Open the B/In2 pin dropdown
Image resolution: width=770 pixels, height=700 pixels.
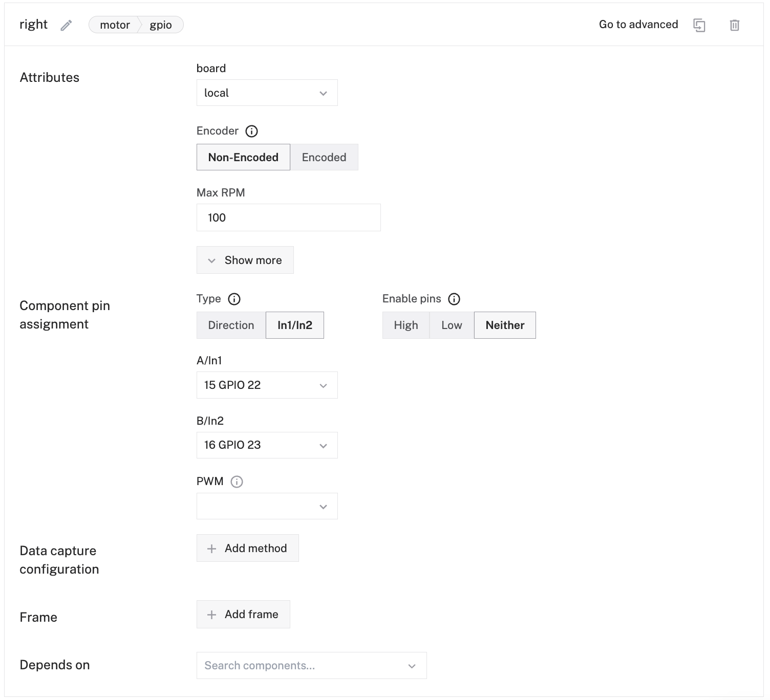(267, 445)
